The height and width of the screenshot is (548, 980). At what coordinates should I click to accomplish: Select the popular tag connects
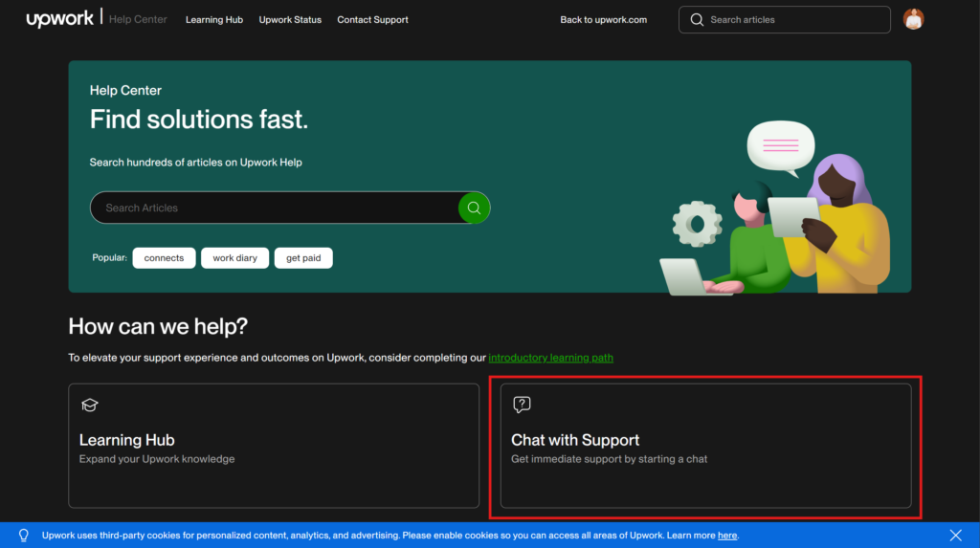coord(164,258)
